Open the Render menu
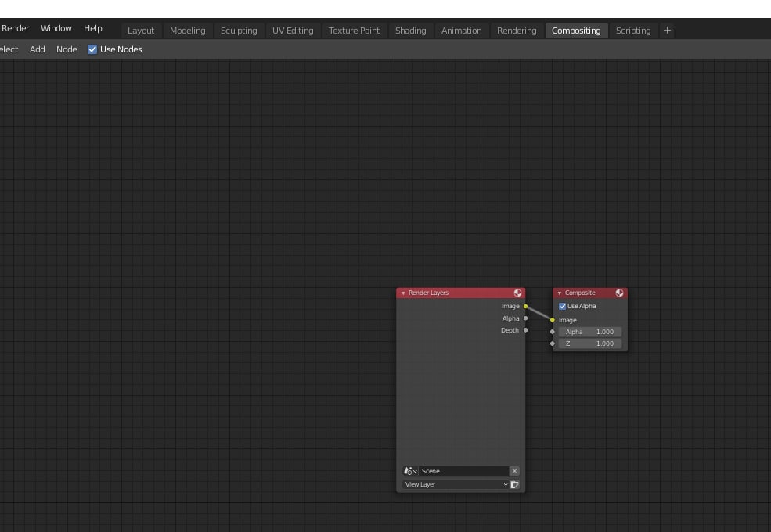This screenshot has width=771, height=532. click(x=15, y=28)
